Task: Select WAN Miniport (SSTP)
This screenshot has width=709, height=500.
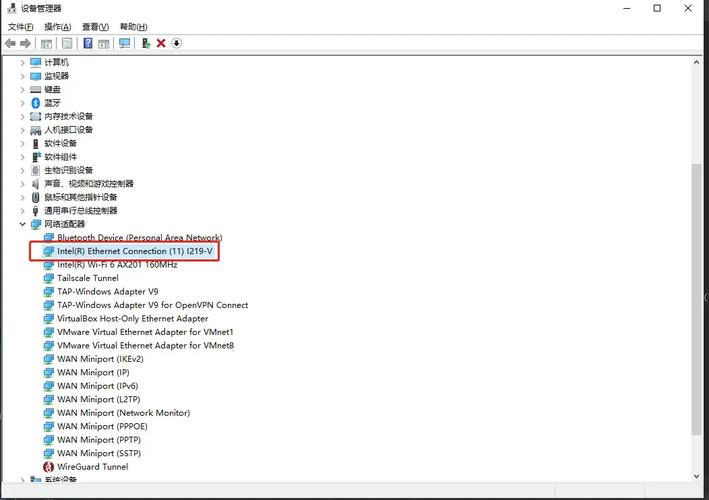Action: point(99,453)
